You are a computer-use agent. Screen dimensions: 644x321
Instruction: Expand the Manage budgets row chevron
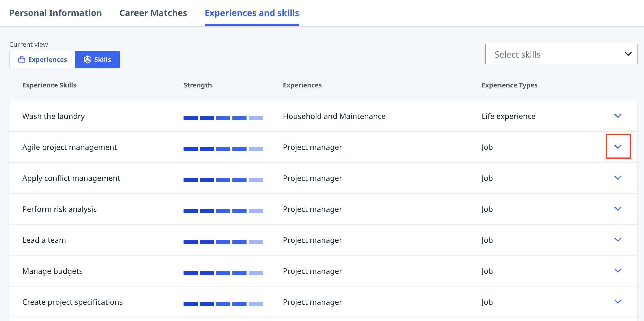tap(618, 271)
